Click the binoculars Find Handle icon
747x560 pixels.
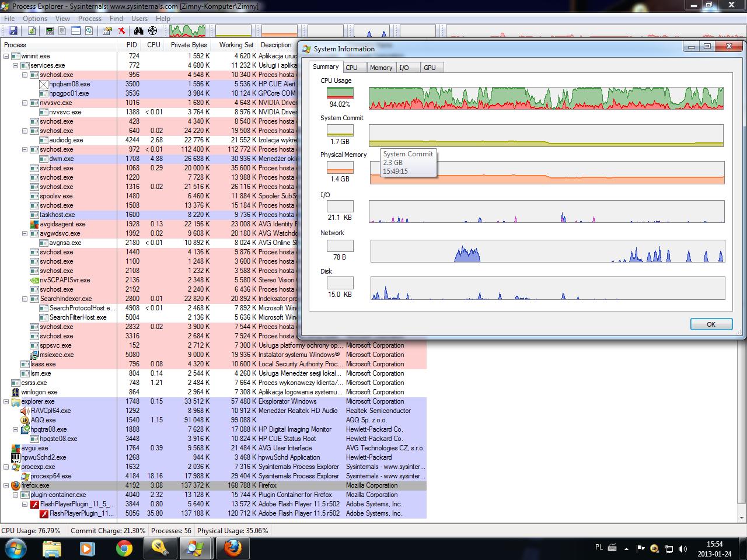click(x=139, y=31)
